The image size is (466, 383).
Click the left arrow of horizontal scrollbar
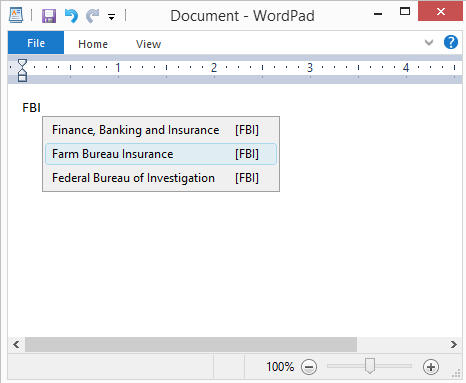click(16, 344)
